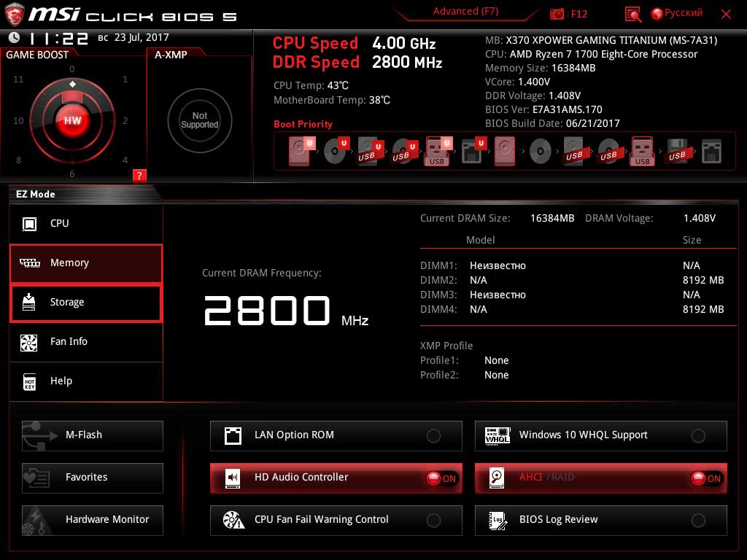
Task: Open the Fan Info section
Action: 86,342
